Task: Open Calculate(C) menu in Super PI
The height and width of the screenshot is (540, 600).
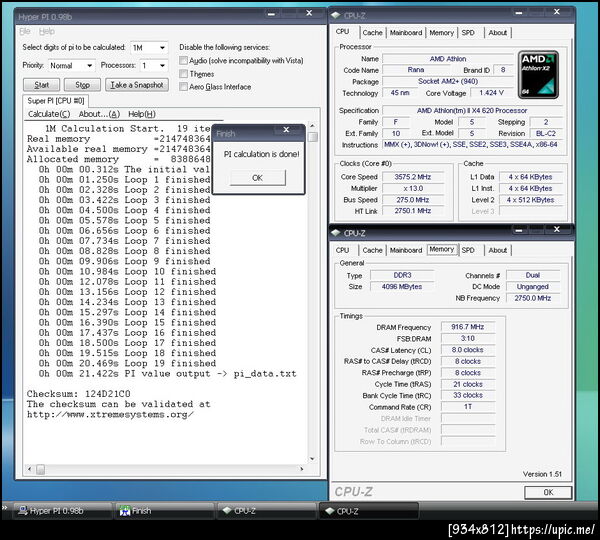Action: pyautogui.click(x=49, y=114)
